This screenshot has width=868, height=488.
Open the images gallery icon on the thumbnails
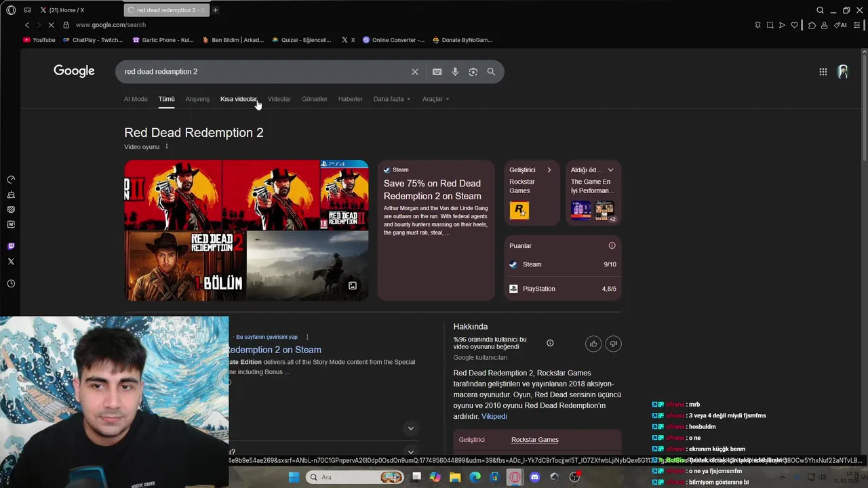pos(353,286)
